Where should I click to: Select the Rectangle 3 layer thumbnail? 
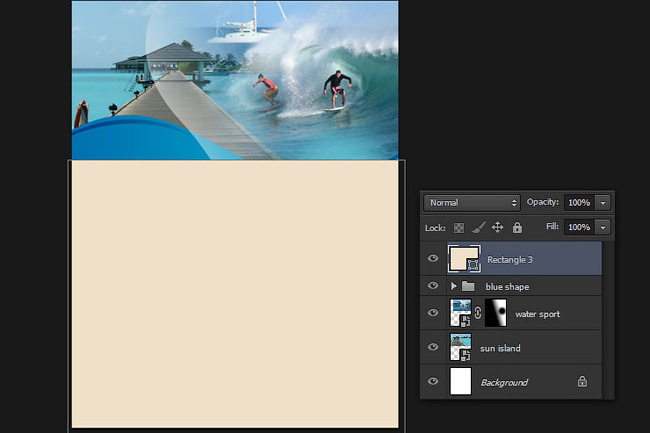[x=464, y=259]
